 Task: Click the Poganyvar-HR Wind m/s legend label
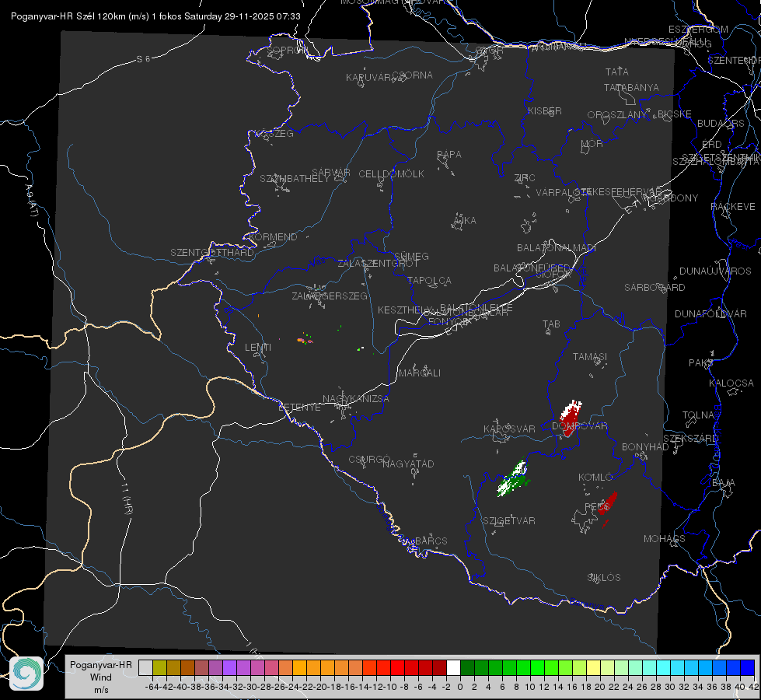(x=101, y=677)
